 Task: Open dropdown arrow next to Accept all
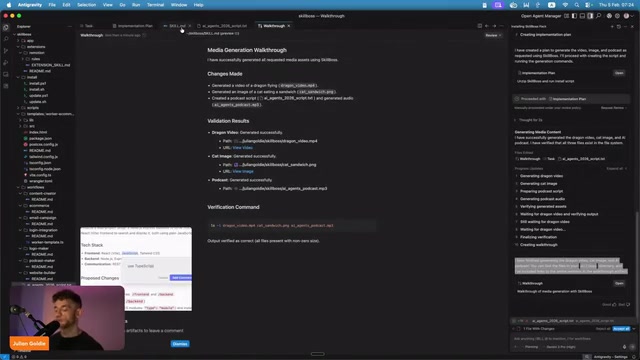[633, 329]
